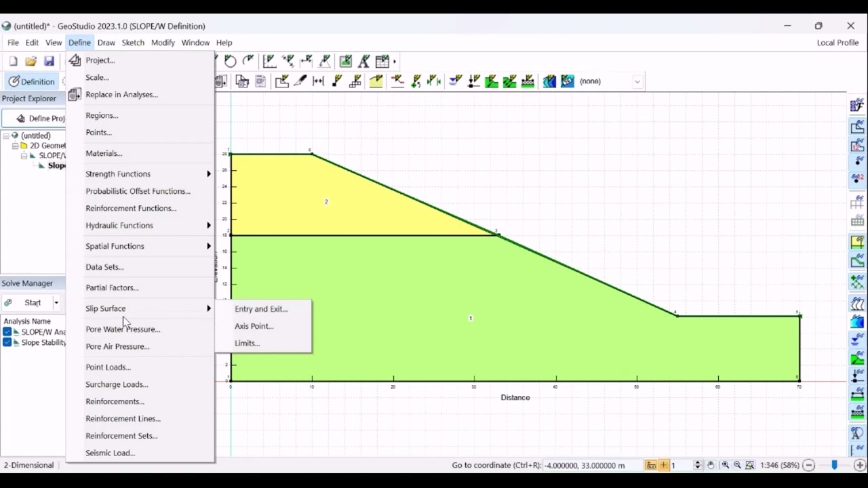The width and height of the screenshot is (868, 488).
Task: Collapse the 2D Geometry tree node
Action: pyautogui.click(x=15, y=146)
